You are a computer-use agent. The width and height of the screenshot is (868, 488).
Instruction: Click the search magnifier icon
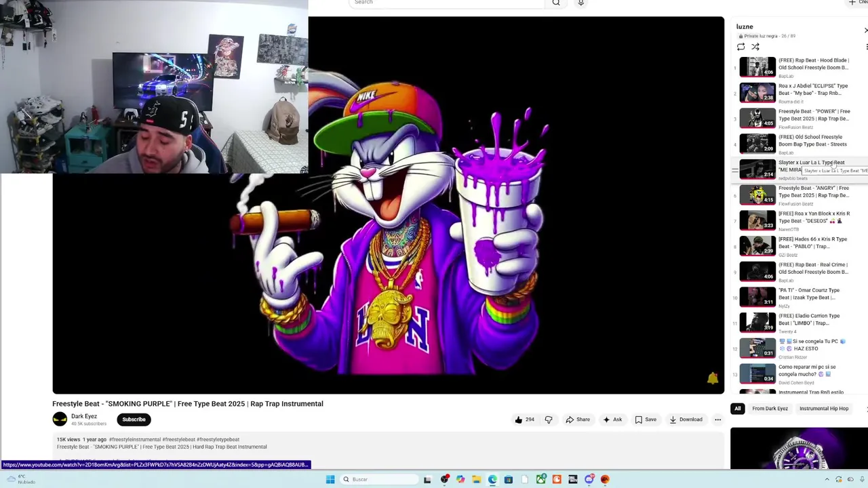coord(556,3)
